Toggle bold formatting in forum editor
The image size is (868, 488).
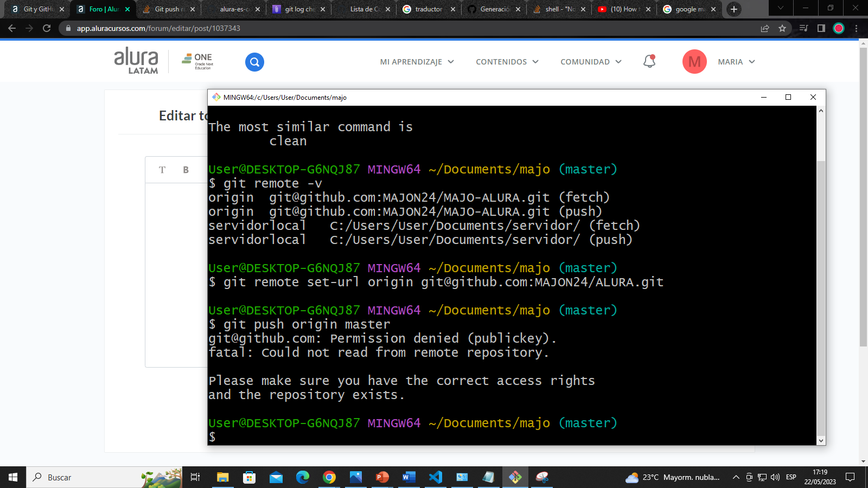tap(186, 170)
